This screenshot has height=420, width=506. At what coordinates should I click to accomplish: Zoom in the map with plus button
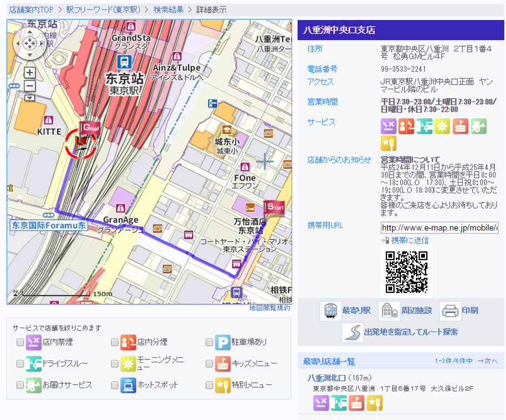29,73
